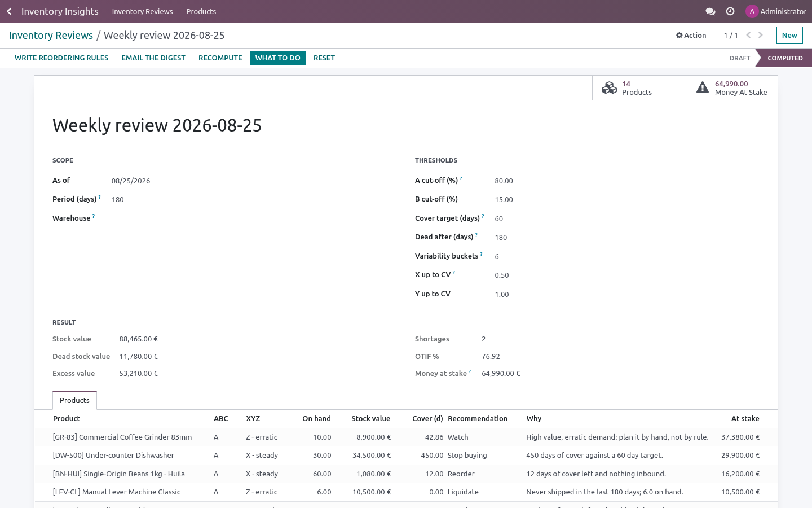Open the Commercial Coffee Grinder 83mm row
Viewport: 812px width, 508px height.
click(x=406, y=437)
